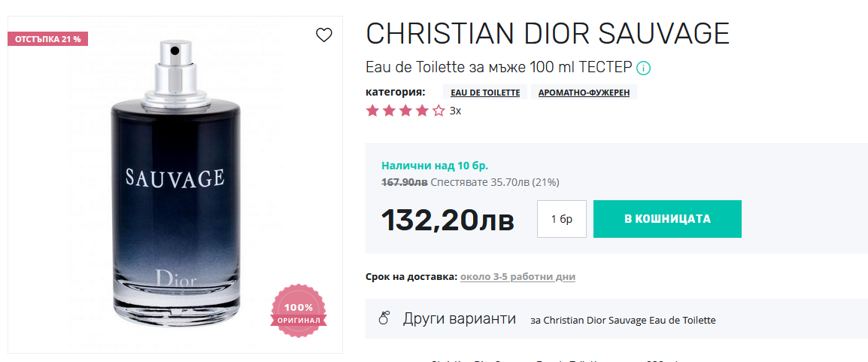
Task: Click the 100% ОРИГИНАЛ badge
Action: click(x=299, y=312)
